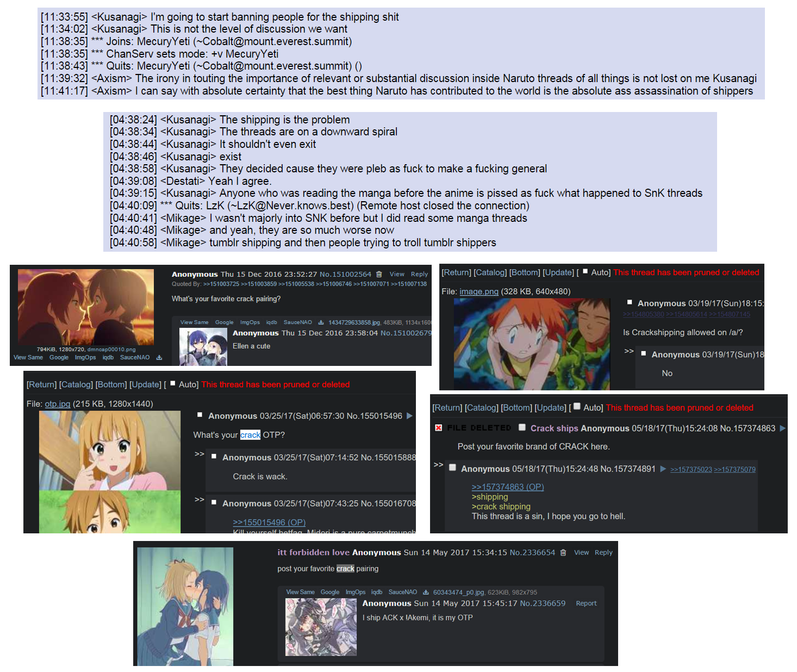Click download icon before 1434729633858.jpg filename
797x672 pixels.
pyautogui.click(x=321, y=322)
